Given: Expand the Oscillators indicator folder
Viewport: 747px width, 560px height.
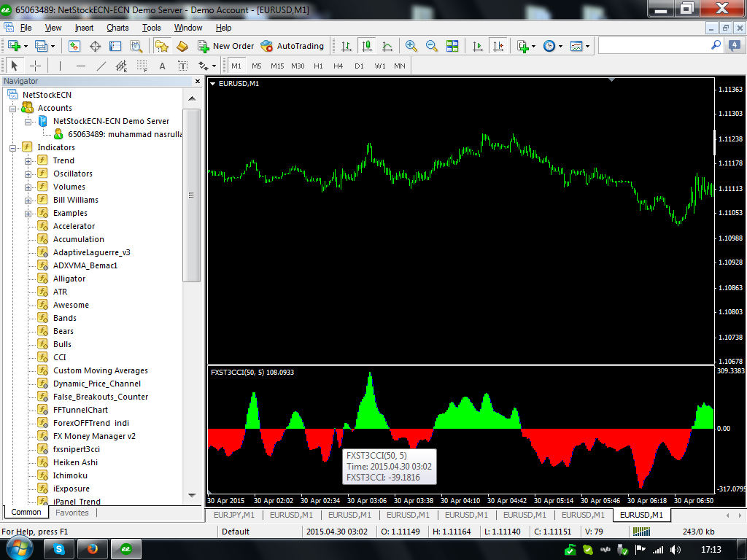Looking at the screenshot, I should tap(28, 174).
